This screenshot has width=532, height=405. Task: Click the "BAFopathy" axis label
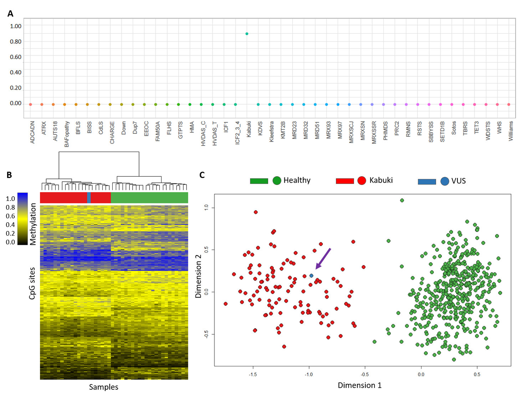click(x=67, y=134)
